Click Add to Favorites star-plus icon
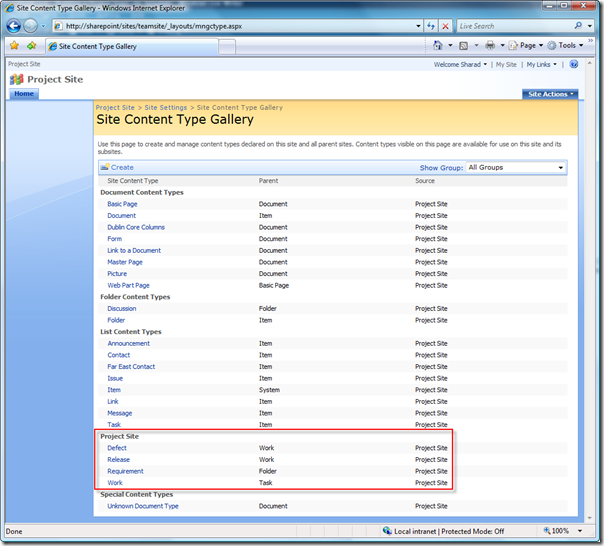 [x=32, y=45]
